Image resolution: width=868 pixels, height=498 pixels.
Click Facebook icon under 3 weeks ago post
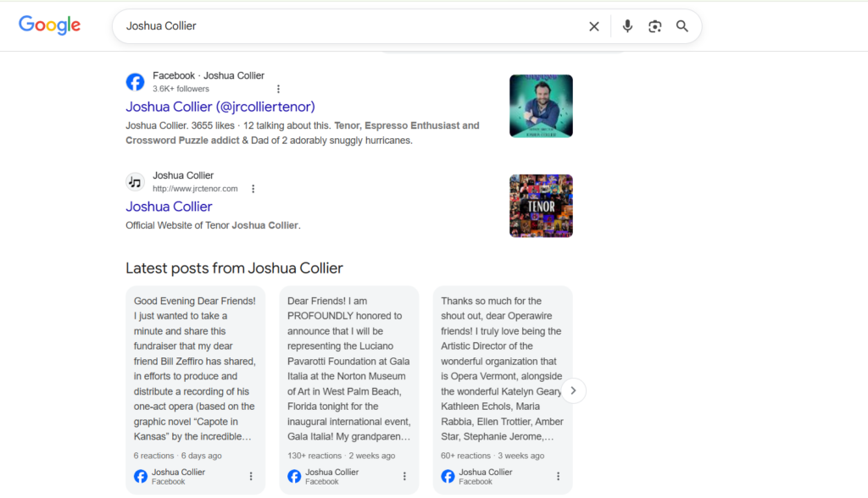coord(448,477)
